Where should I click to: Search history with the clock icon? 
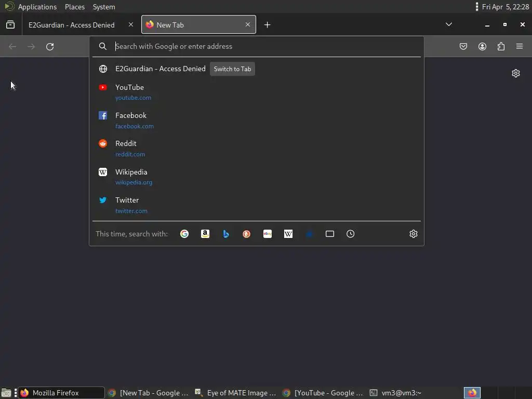tap(351, 234)
